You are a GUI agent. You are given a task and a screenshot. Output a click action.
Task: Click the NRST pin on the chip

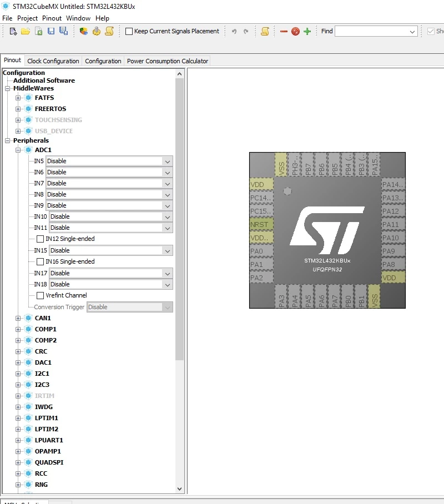coord(262,224)
